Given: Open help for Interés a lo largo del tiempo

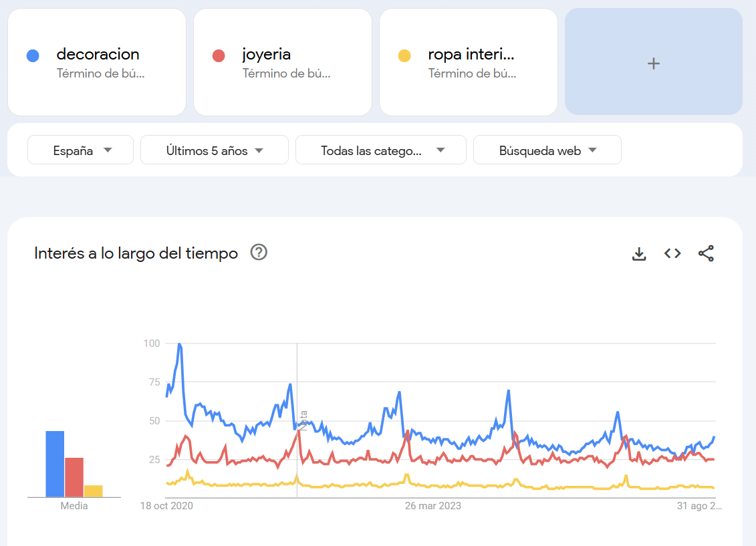Looking at the screenshot, I should 259,253.
